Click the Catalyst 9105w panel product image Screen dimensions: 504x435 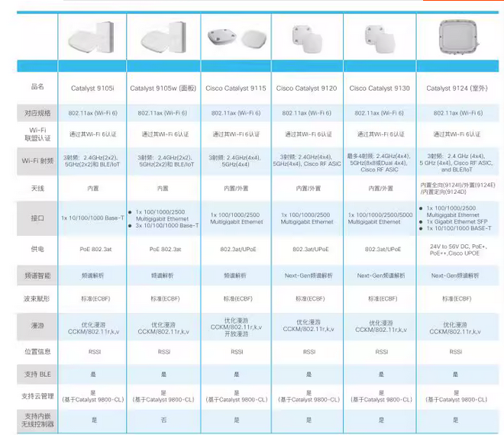[164, 37]
